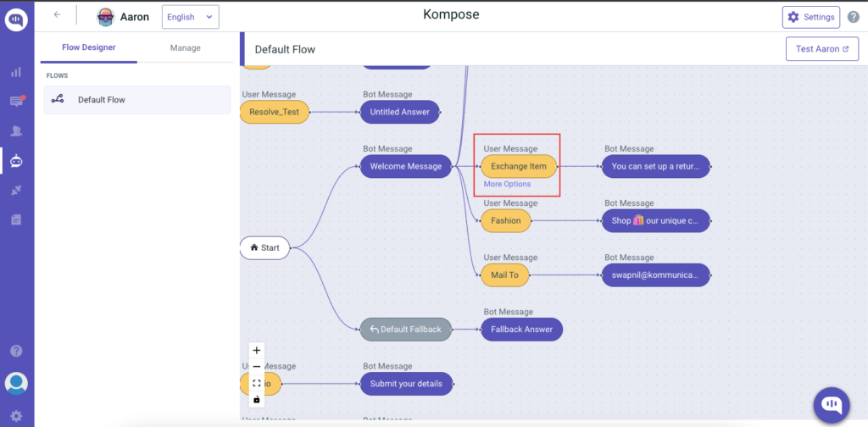The image size is (868, 427).
Task: Click the Aaron bot name
Action: [135, 17]
